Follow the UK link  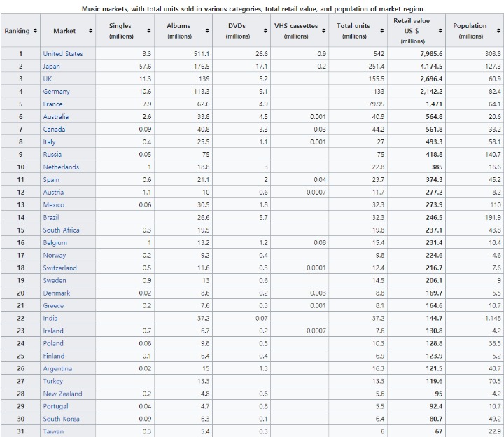coord(48,78)
